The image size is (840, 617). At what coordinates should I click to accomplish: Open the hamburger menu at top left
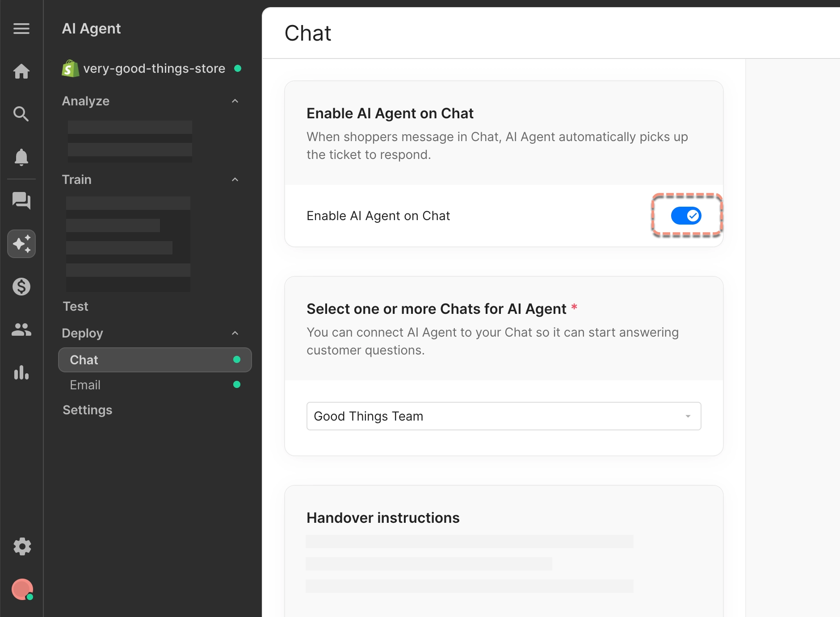[21, 29]
